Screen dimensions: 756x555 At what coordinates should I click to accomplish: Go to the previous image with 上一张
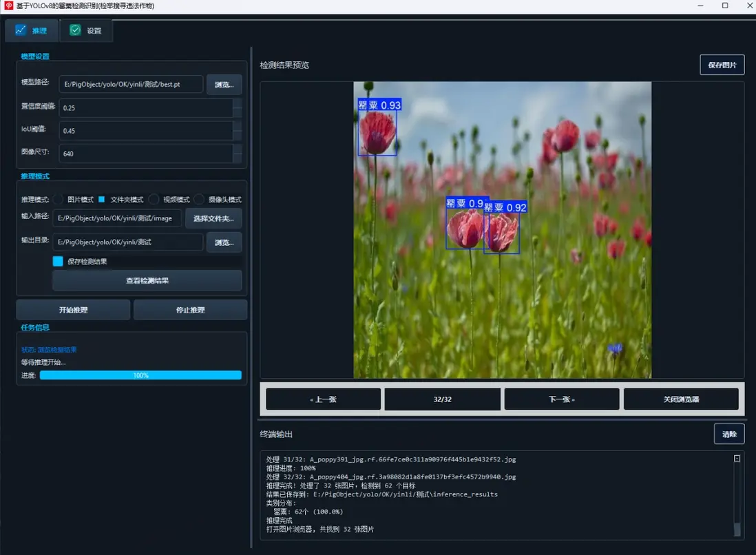pos(323,399)
